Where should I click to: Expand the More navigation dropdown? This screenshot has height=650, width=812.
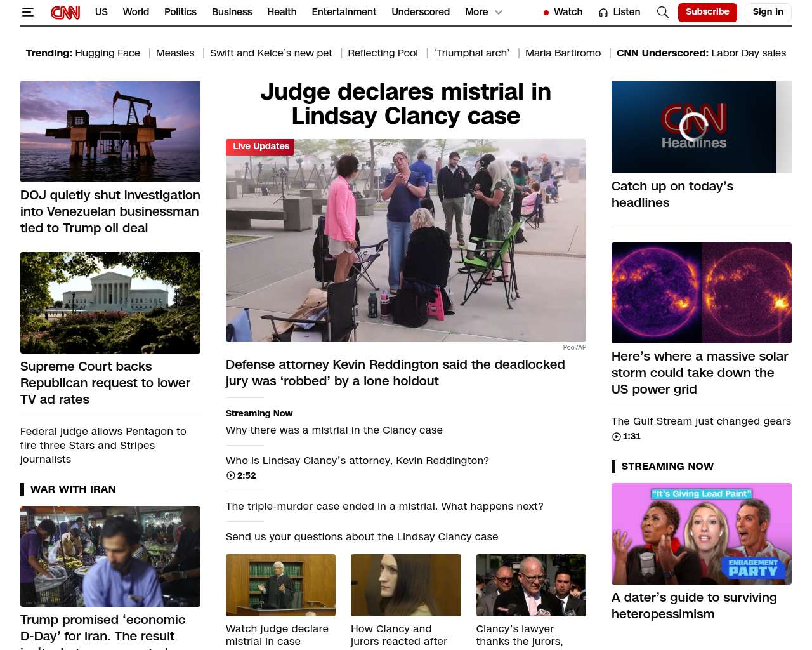pos(483,12)
